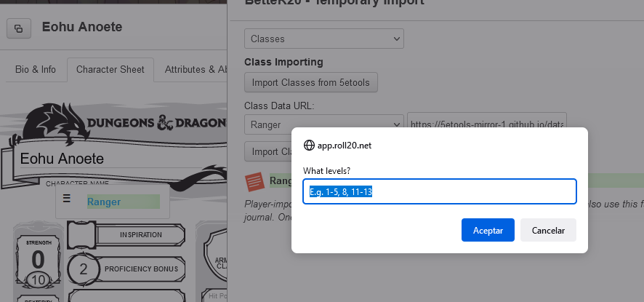Click the Cancelar button in the dialog
The image size is (644, 302).
click(548, 230)
